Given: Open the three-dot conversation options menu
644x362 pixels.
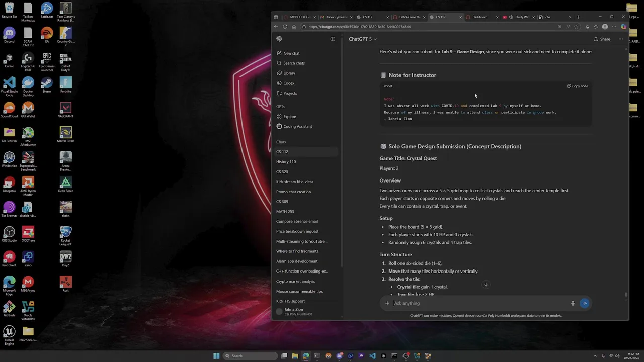Looking at the screenshot, I should pos(621,39).
